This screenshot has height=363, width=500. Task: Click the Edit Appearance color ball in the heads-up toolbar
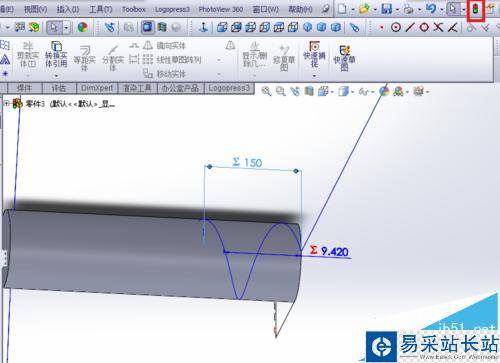pos(384,91)
